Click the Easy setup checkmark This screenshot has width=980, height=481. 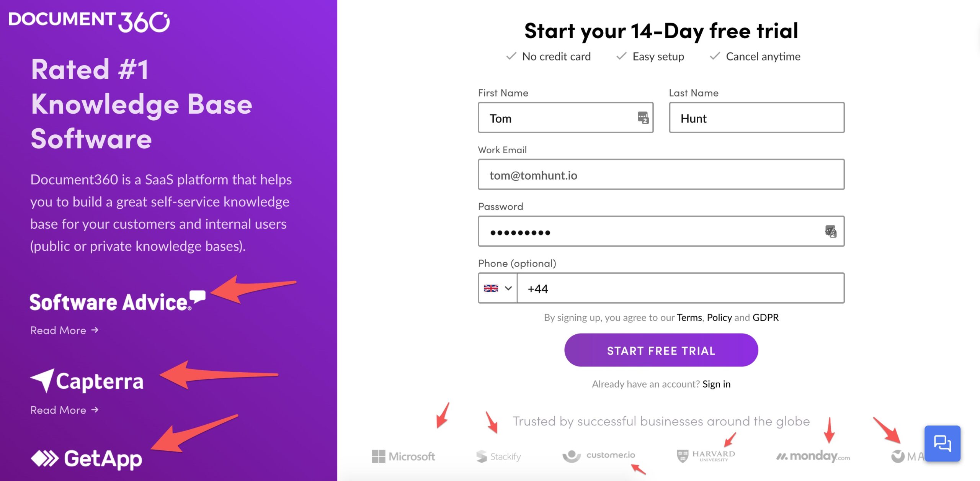pos(621,56)
